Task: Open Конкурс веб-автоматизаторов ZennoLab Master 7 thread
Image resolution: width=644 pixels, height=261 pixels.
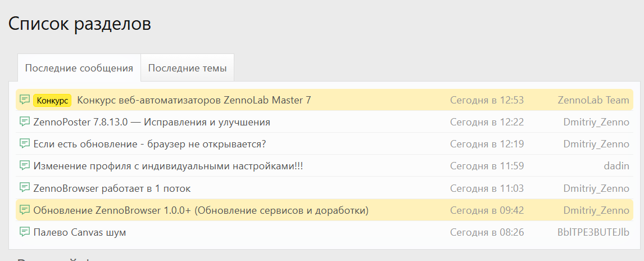Action: [194, 100]
